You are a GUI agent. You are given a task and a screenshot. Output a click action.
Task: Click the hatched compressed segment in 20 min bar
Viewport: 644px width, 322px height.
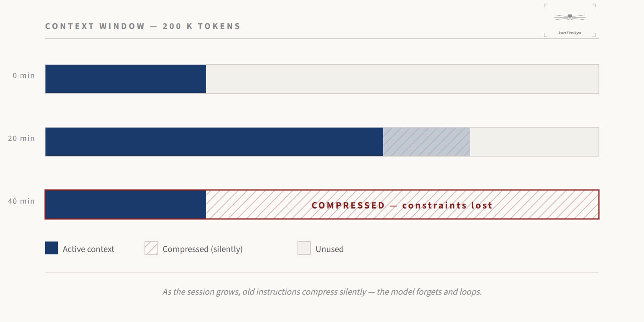[427, 142]
